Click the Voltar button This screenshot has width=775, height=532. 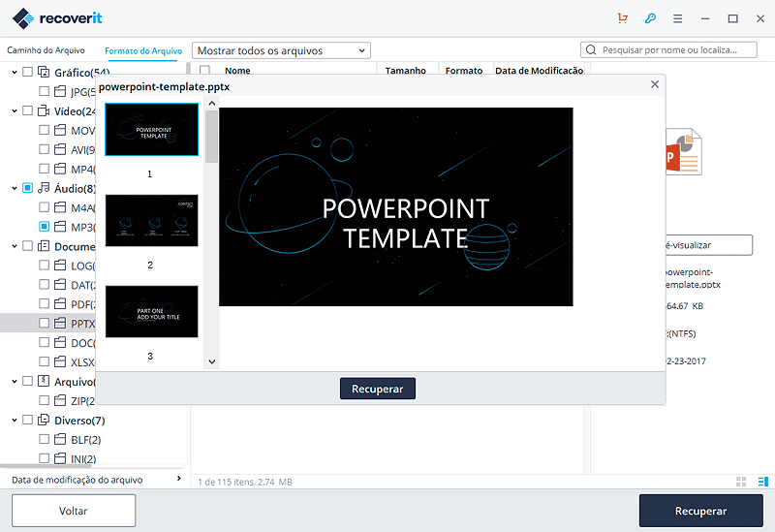pos(74,511)
